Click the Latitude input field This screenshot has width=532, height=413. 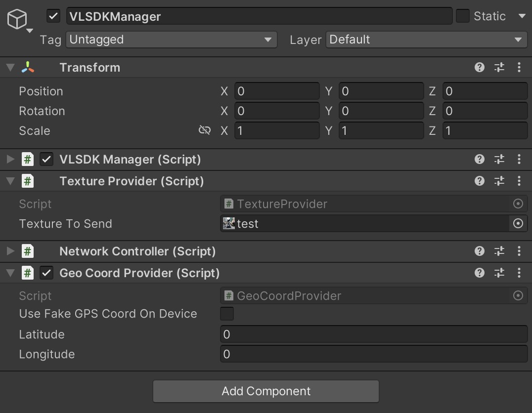(x=373, y=334)
